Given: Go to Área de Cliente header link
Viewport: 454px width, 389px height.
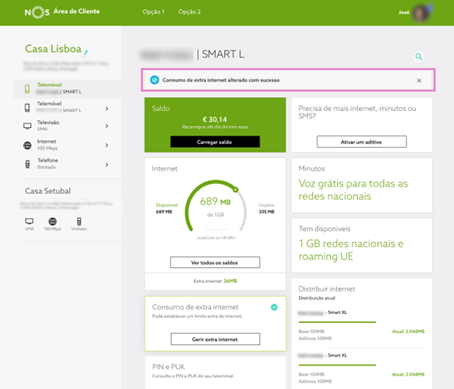Looking at the screenshot, I should [x=77, y=11].
